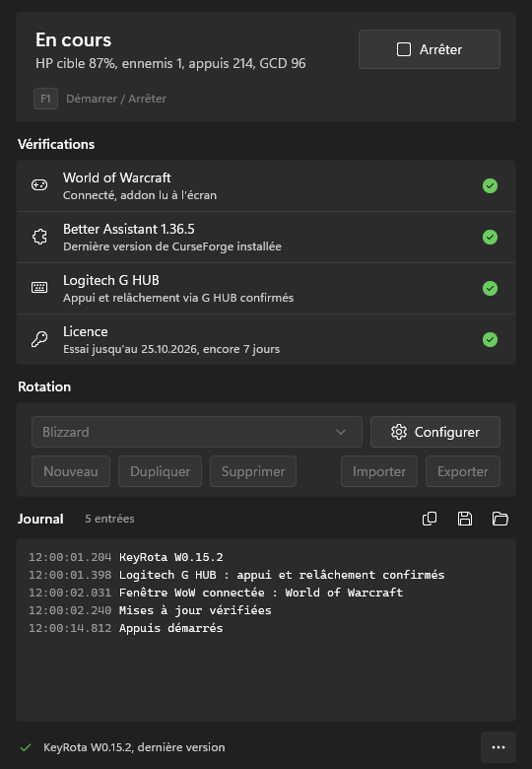532x769 pixels.
Task: Click the F1 hotkey badge
Action: 45,99
